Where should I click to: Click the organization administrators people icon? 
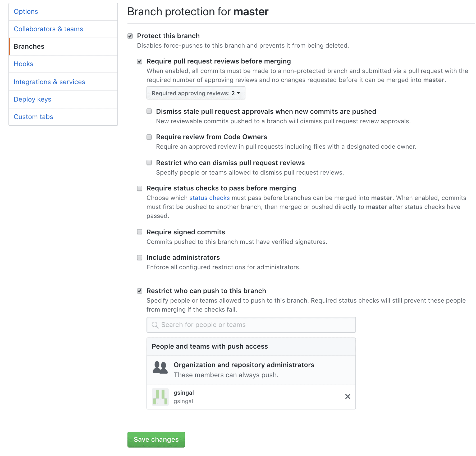tap(160, 367)
